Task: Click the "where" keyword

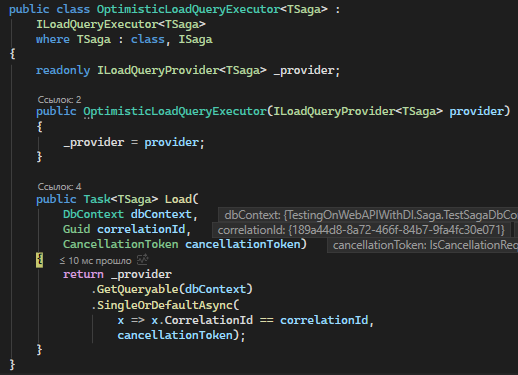Action: click(x=53, y=39)
